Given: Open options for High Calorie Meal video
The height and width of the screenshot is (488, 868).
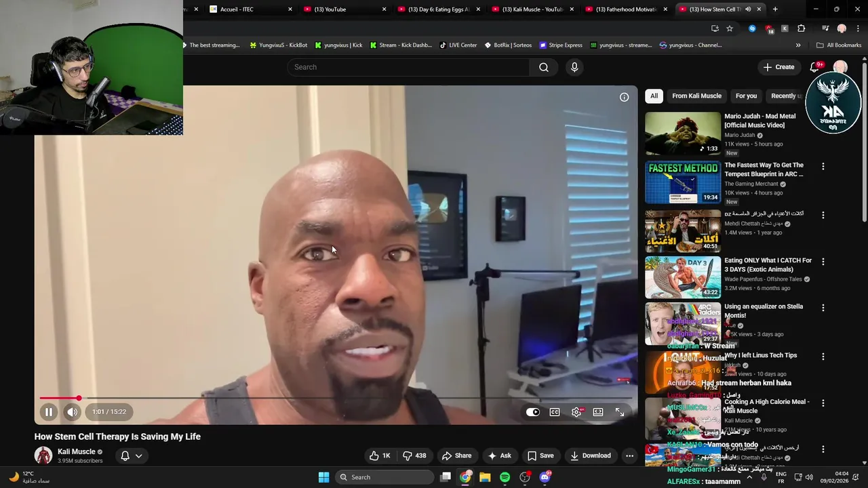Looking at the screenshot, I should (x=823, y=403).
